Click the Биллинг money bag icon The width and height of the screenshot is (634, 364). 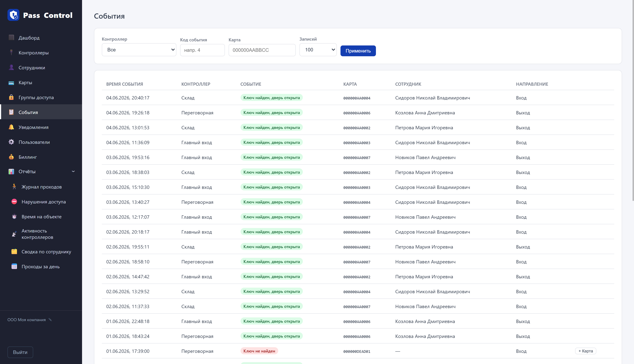click(11, 157)
